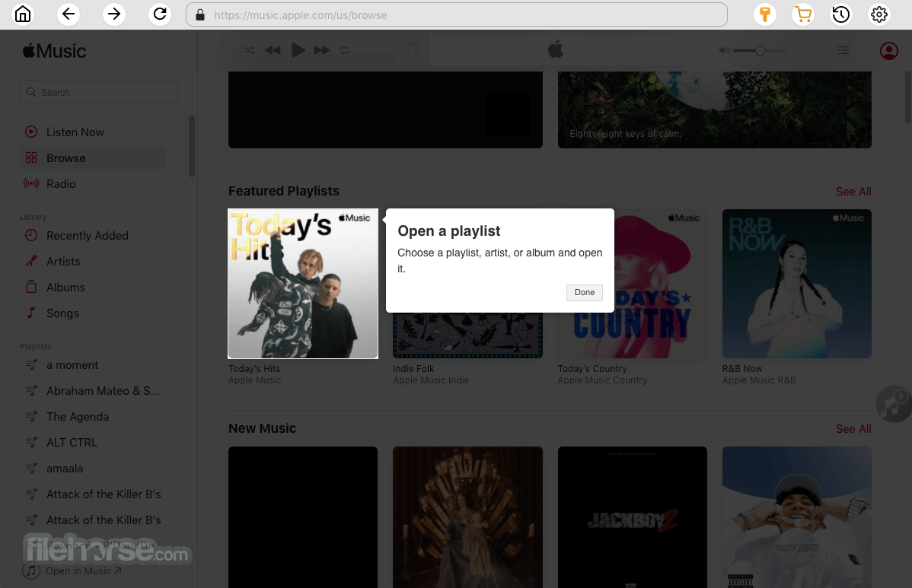The width and height of the screenshot is (912, 588).
Task: Open the R&B Now playlist cover
Action: click(x=797, y=284)
